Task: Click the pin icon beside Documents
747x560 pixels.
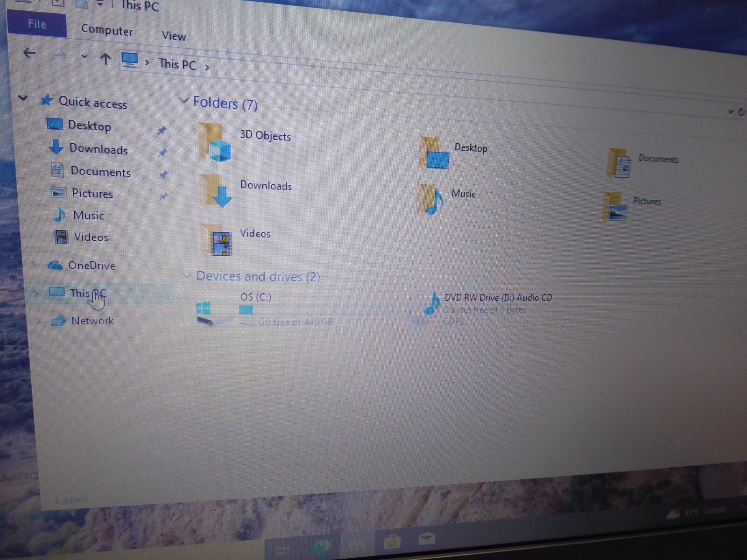Action: (x=163, y=175)
